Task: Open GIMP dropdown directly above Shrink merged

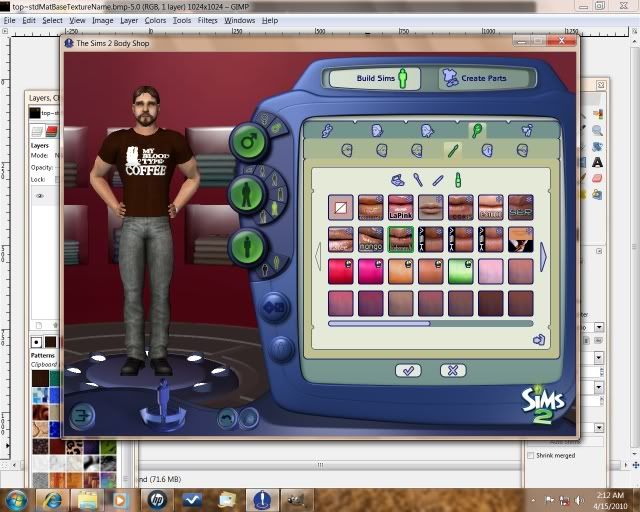Action: tap(599, 427)
